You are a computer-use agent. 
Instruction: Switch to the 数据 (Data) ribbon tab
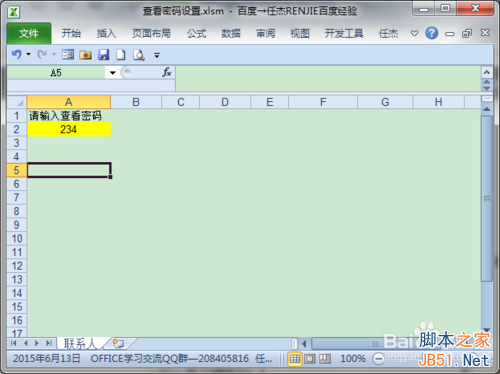click(231, 33)
